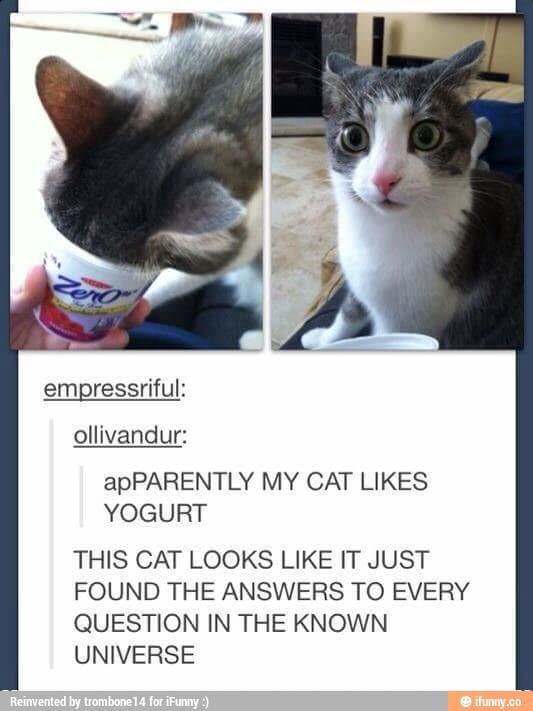Viewport: 533px width, 711px height.
Task: Open the right photo of wide-eyed cat
Action: (397, 181)
